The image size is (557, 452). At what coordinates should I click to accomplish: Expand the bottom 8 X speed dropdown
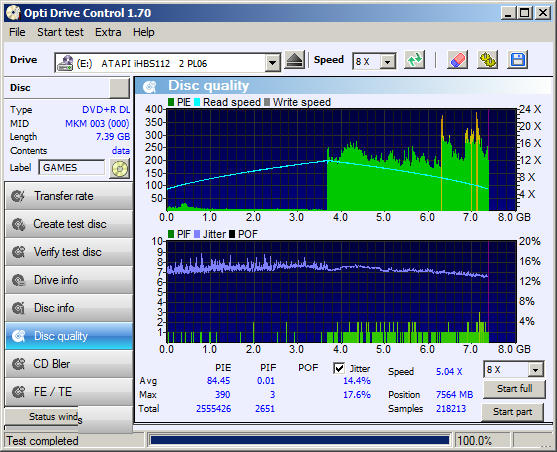[x=535, y=370]
